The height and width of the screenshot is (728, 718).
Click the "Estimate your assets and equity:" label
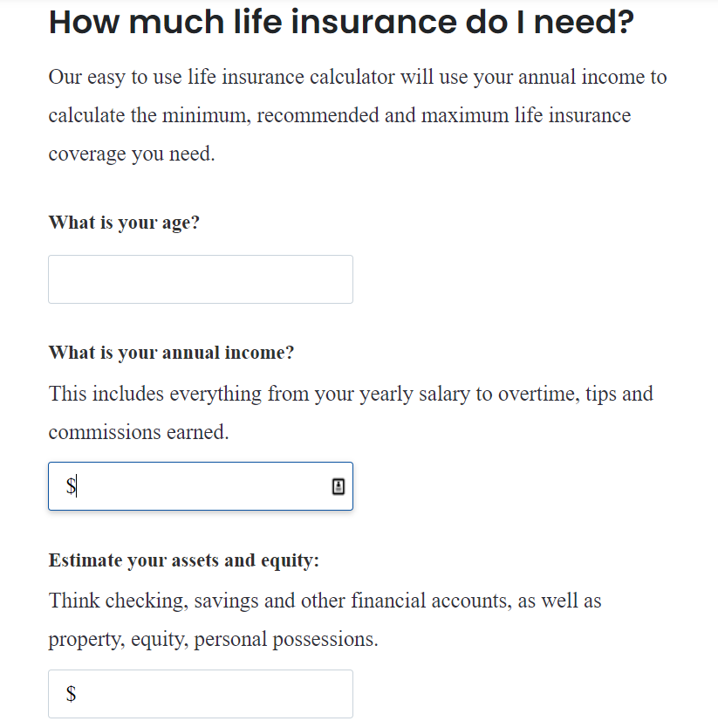[x=184, y=560]
